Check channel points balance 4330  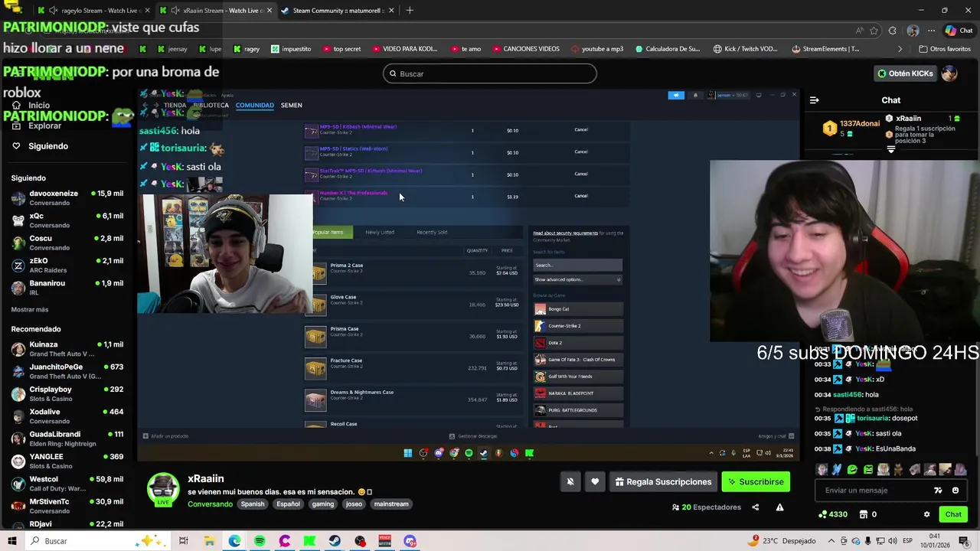pyautogui.click(x=833, y=514)
